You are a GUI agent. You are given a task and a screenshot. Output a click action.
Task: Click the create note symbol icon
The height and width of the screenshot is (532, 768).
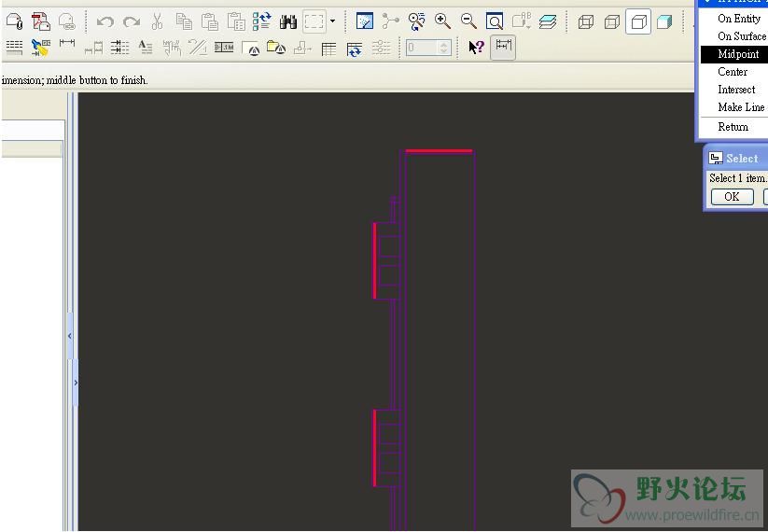click(250, 49)
